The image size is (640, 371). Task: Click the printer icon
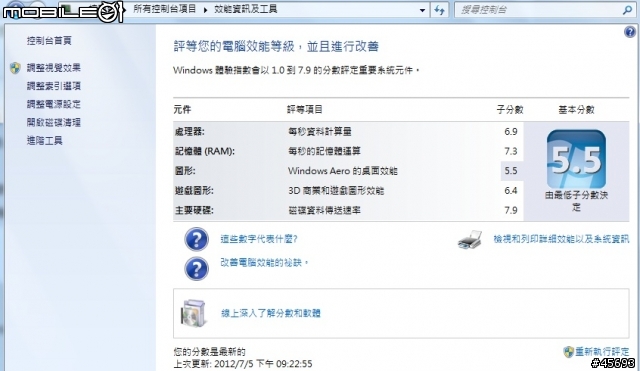470,240
